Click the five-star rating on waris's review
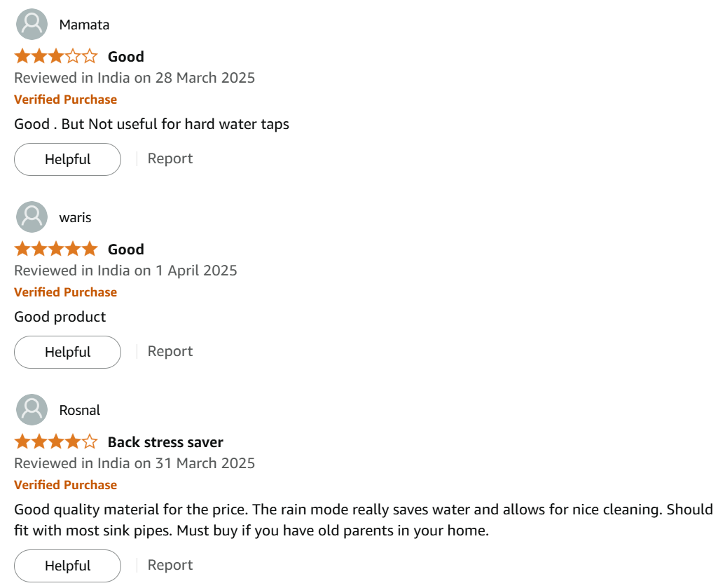The width and height of the screenshot is (718, 588). (56, 249)
